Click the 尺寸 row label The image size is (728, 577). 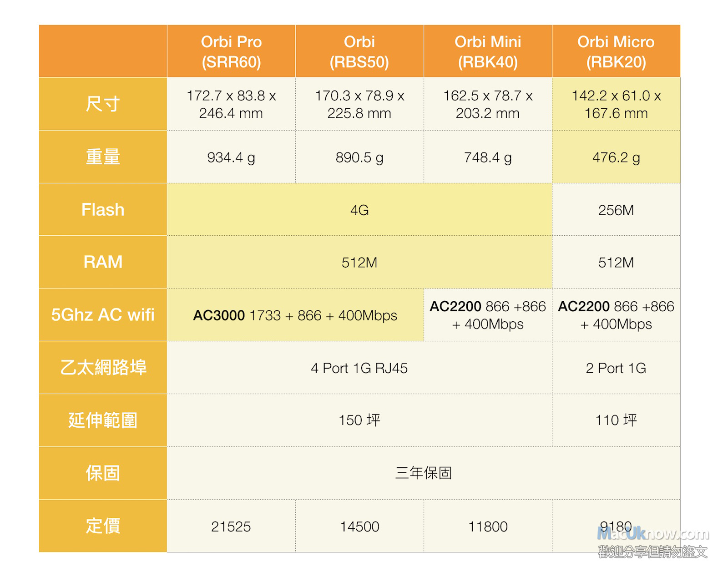pyautogui.click(x=103, y=104)
